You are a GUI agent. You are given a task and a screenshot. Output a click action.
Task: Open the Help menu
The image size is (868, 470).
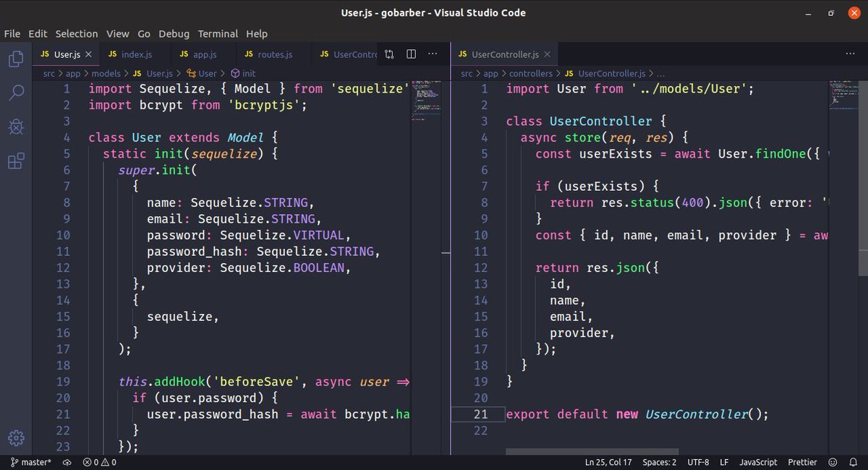[x=257, y=33]
